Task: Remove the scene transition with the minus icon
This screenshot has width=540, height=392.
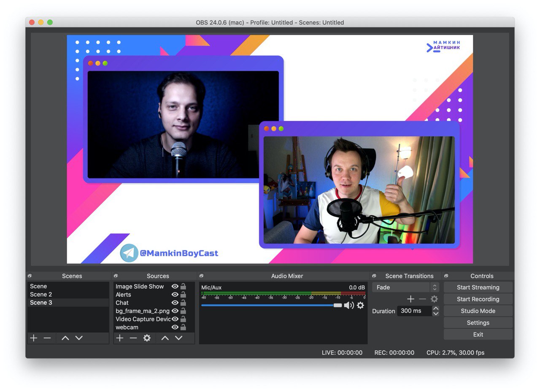Action: 422,299
